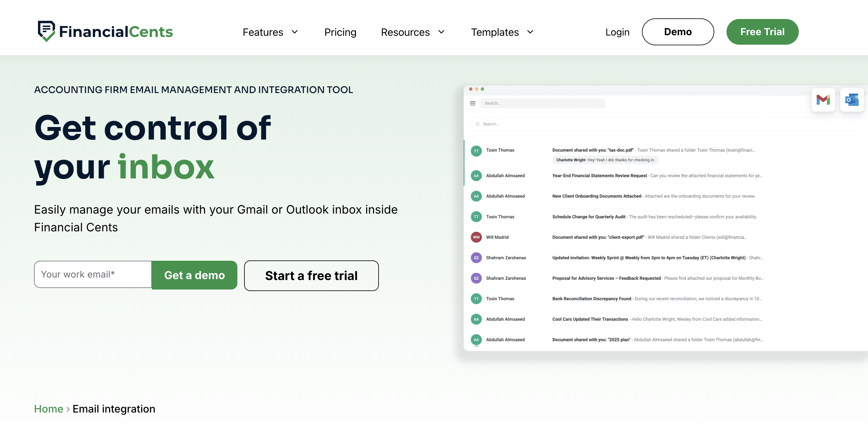868x426 pixels.
Task: Open the hamburger menu in inbox mockup
Action: (x=472, y=103)
